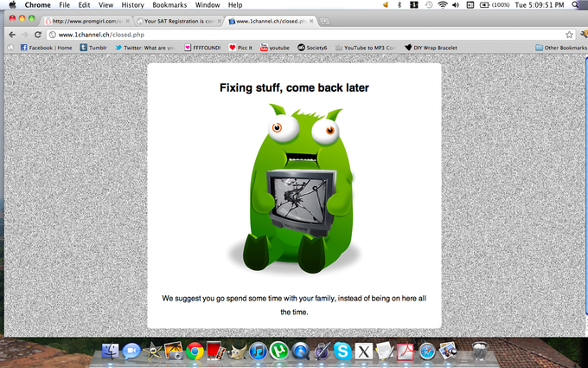
Task: Click the volume speaker icon
Action: [x=456, y=5]
